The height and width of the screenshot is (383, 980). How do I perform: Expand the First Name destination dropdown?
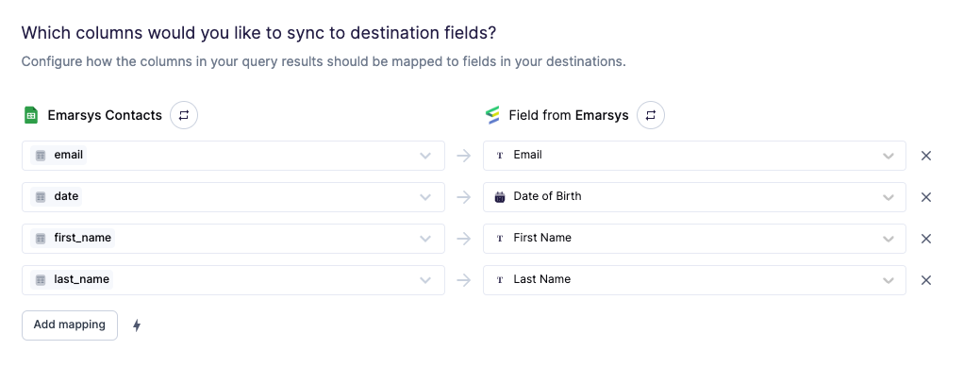(694, 239)
